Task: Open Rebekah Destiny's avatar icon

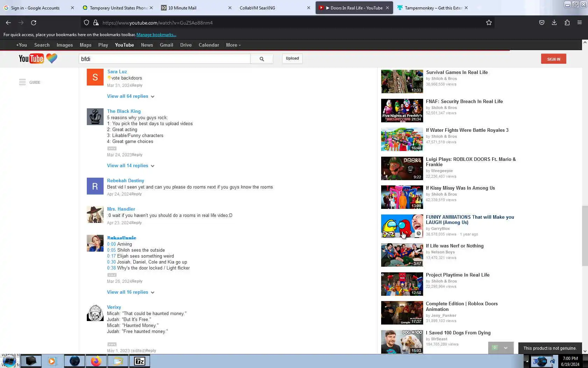Action: coord(95,186)
